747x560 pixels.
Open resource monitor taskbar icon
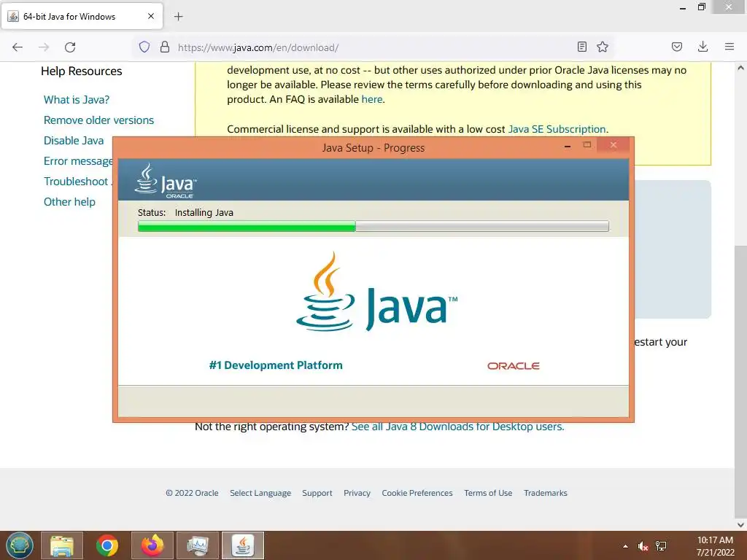coord(198,545)
